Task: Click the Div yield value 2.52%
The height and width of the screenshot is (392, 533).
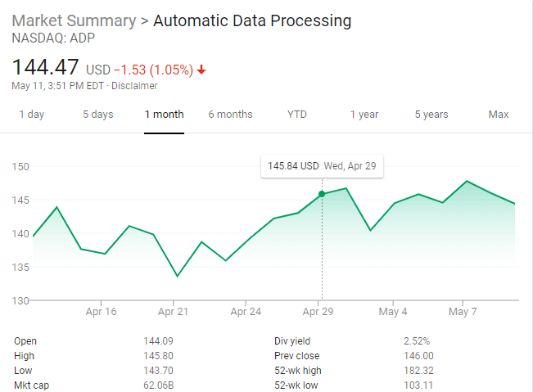Action: pos(417,341)
